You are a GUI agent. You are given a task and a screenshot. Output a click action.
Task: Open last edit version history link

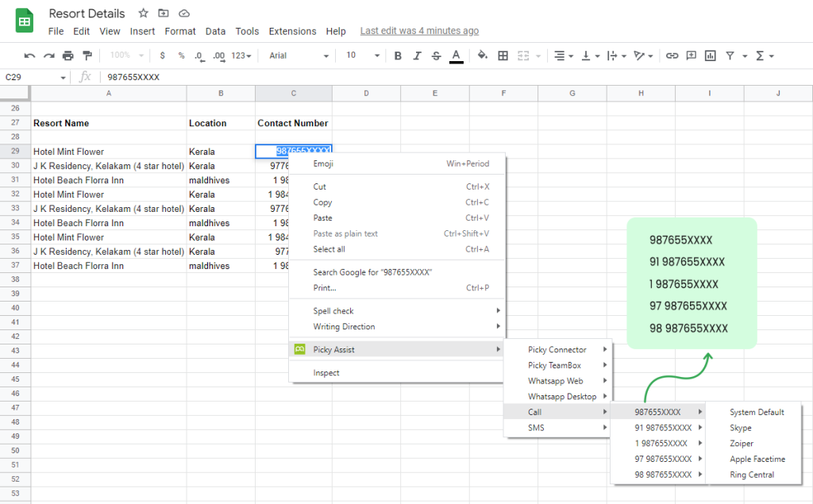[x=419, y=31]
